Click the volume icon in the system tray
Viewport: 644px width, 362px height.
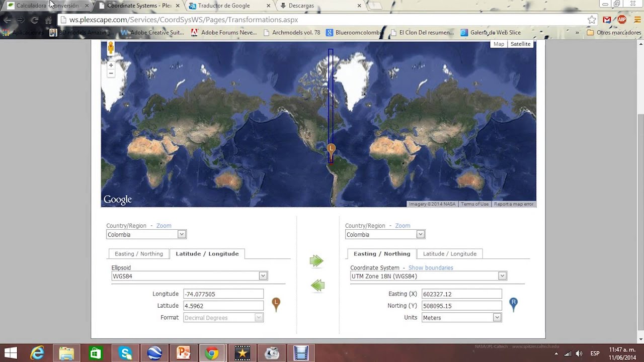[579, 353]
